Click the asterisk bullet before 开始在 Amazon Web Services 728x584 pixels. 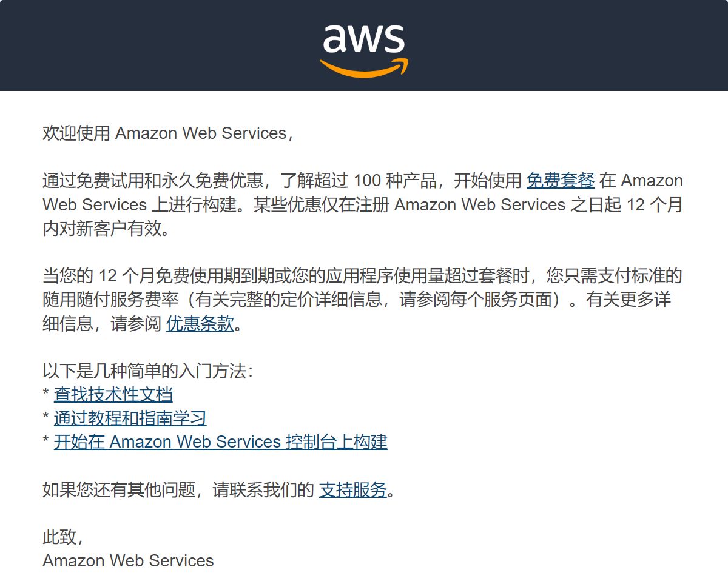[45, 443]
